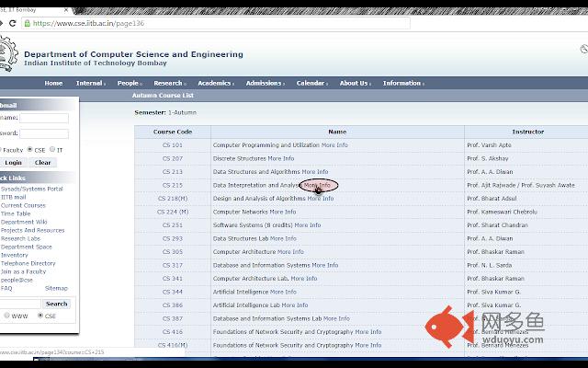This screenshot has width=588, height=368.
Task: Open More Info for Data Interpretation and Analysis
Action: pyautogui.click(x=317, y=185)
